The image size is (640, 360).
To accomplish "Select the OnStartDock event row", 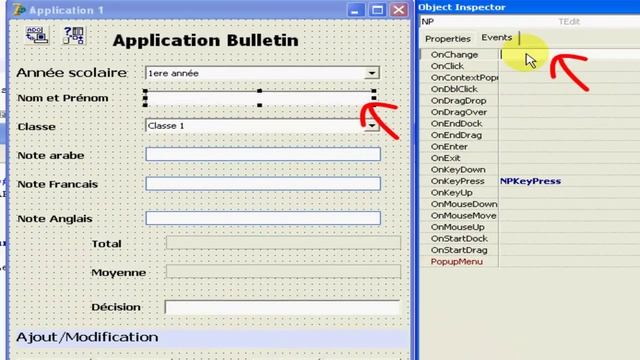I will (x=530, y=239).
